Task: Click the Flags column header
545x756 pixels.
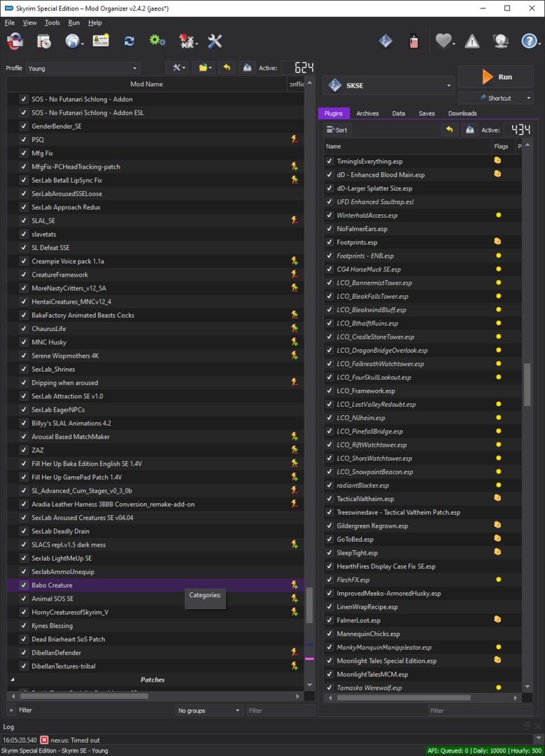Action: [x=501, y=146]
